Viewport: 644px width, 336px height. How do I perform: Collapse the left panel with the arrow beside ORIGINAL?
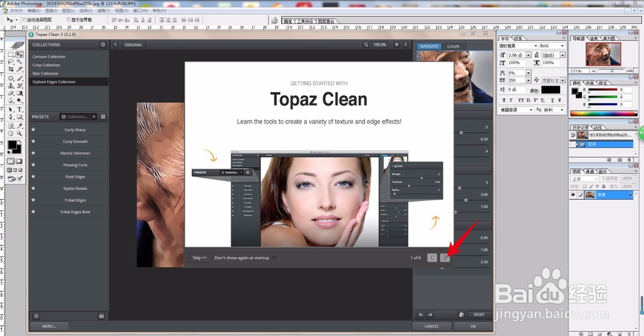116,44
